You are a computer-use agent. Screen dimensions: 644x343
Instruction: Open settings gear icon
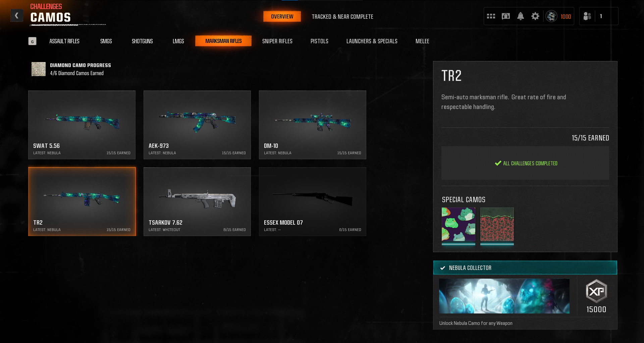[535, 16]
